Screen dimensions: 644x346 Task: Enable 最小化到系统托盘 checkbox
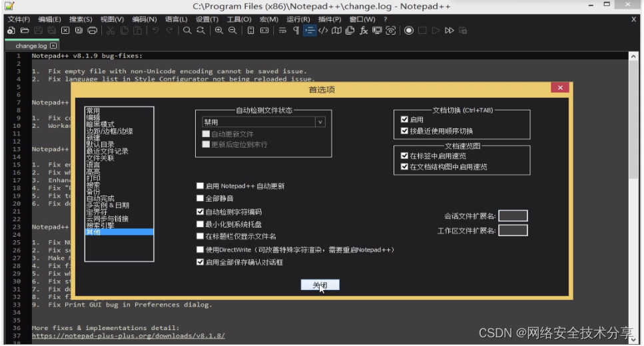click(x=200, y=224)
